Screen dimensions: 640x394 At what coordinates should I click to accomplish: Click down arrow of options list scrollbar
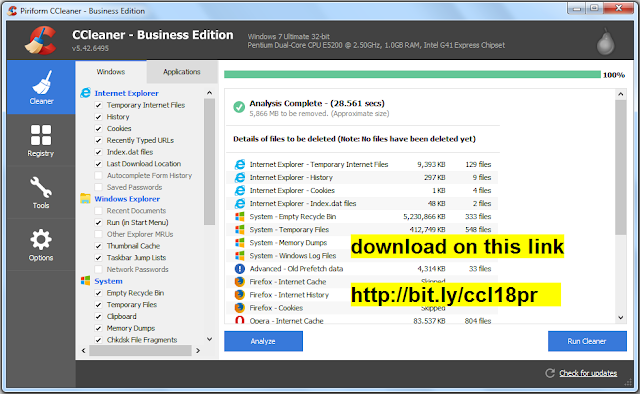pos(209,339)
